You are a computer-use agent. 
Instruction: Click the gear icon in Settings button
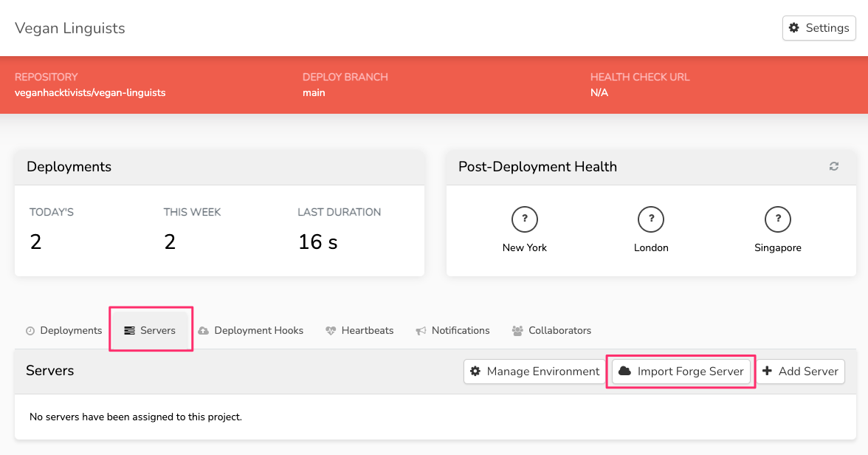[794, 28]
